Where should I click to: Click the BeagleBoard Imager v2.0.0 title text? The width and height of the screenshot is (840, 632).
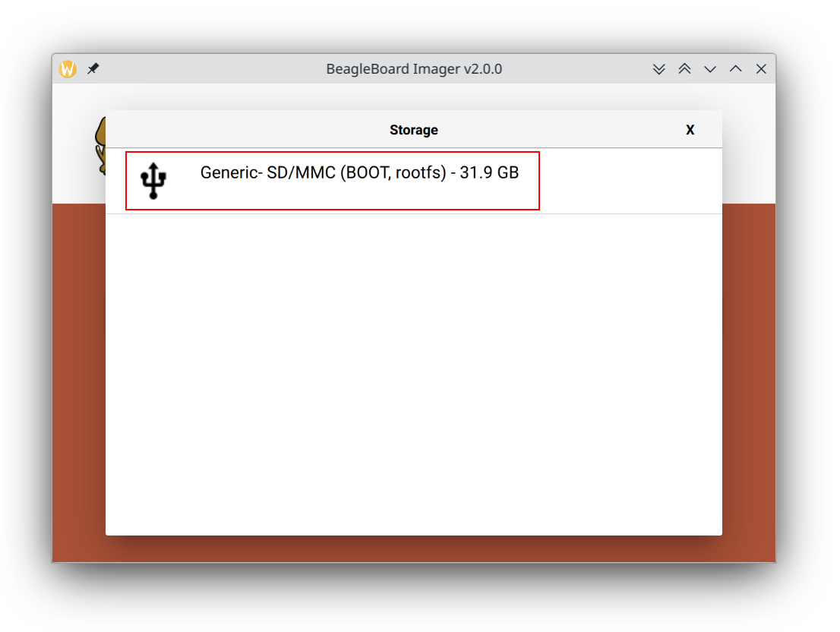click(x=414, y=69)
